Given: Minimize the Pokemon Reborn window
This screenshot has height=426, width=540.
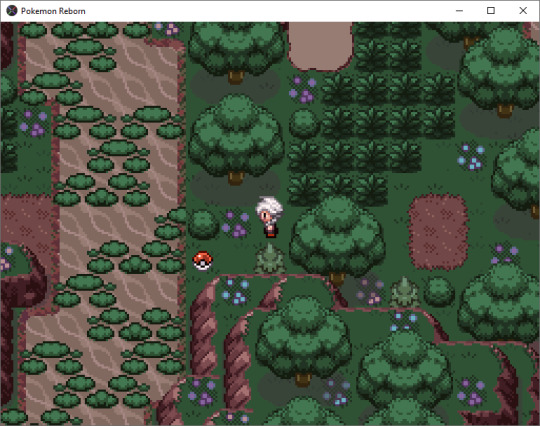Looking at the screenshot, I should click(x=459, y=11).
